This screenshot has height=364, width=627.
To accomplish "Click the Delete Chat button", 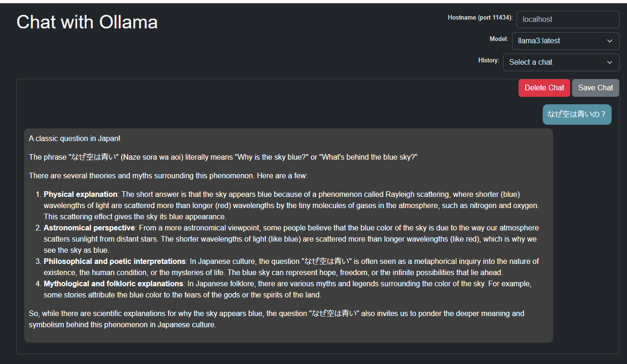I will click(x=544, y=88).
